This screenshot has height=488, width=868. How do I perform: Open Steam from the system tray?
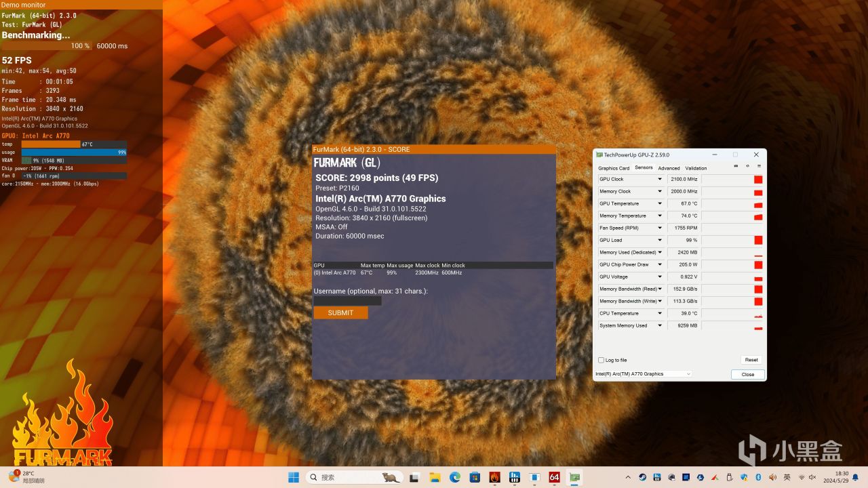642,477
